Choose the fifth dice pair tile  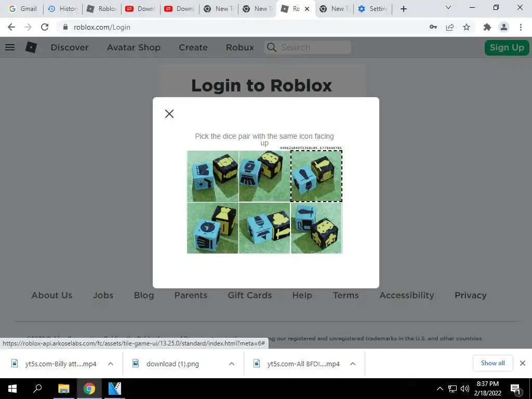click(264, 228)
